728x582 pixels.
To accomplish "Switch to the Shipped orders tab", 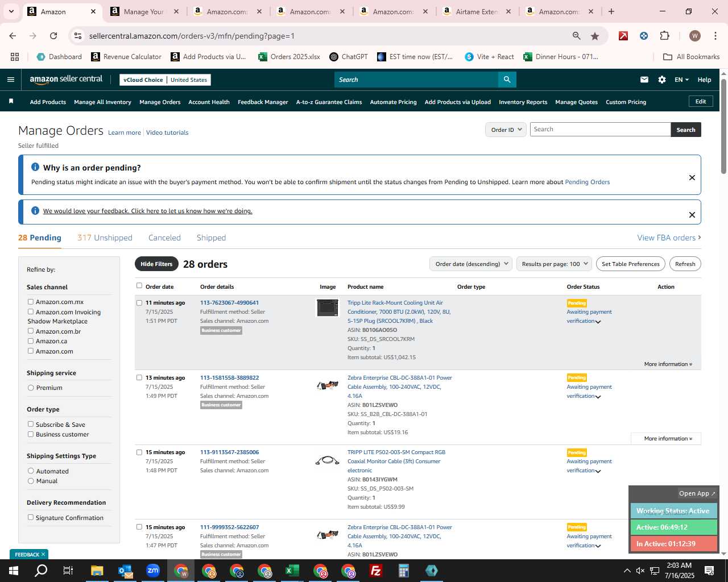I will 211,238.
